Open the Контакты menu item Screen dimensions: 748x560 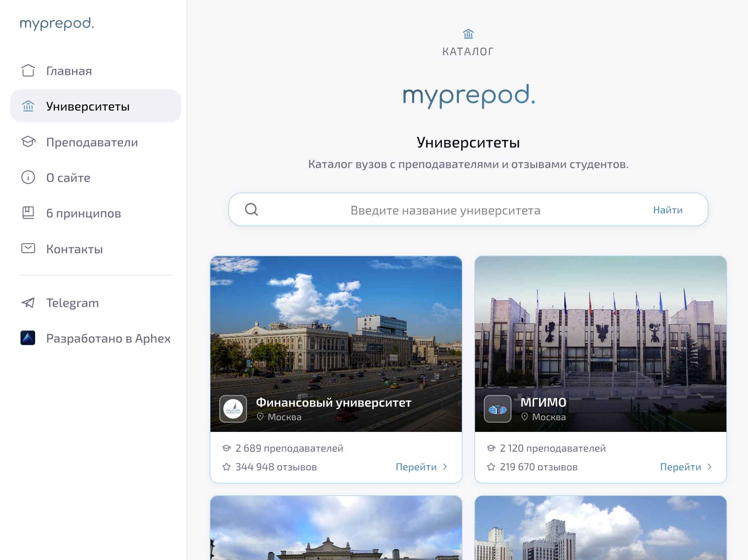coord(96,249)
